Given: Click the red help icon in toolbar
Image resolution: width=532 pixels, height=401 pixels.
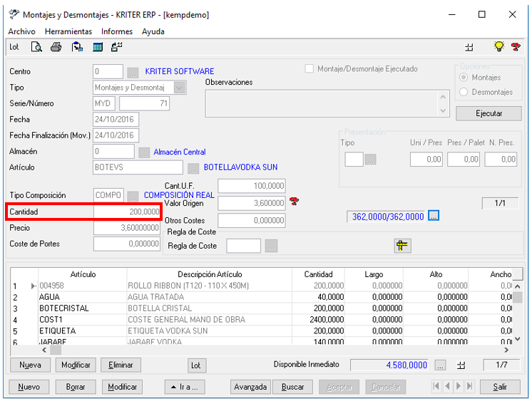Looking at the screenshot, I should tap(516, 47).
